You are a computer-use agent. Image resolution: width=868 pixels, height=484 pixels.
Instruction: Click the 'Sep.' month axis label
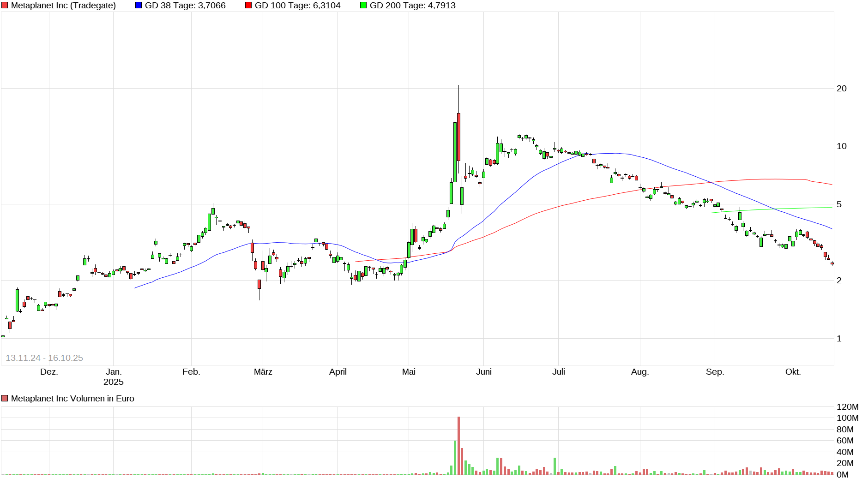(715, 372)
